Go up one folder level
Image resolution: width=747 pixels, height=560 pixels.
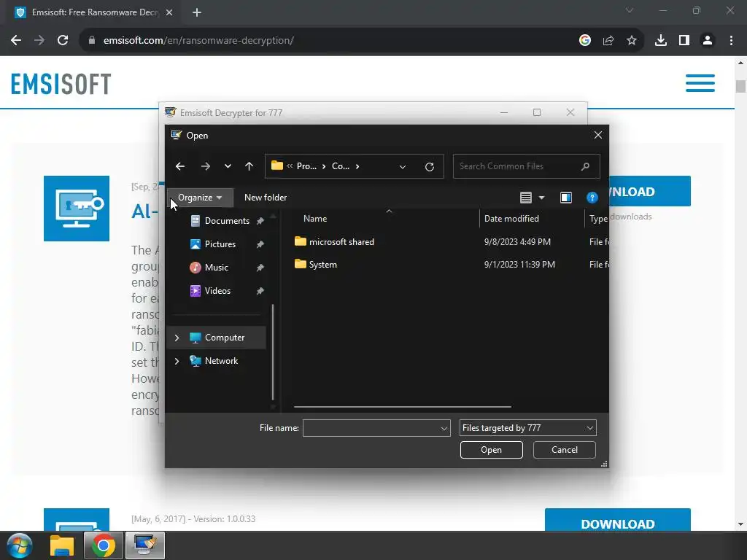pyautogui.click(x=249, y=166)
